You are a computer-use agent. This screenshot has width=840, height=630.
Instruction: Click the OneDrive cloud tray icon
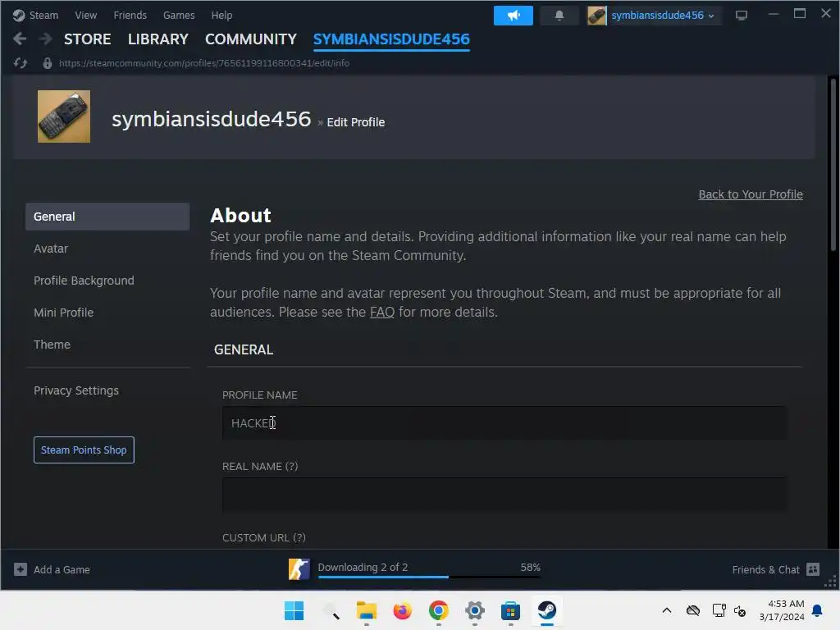point(692,610)
